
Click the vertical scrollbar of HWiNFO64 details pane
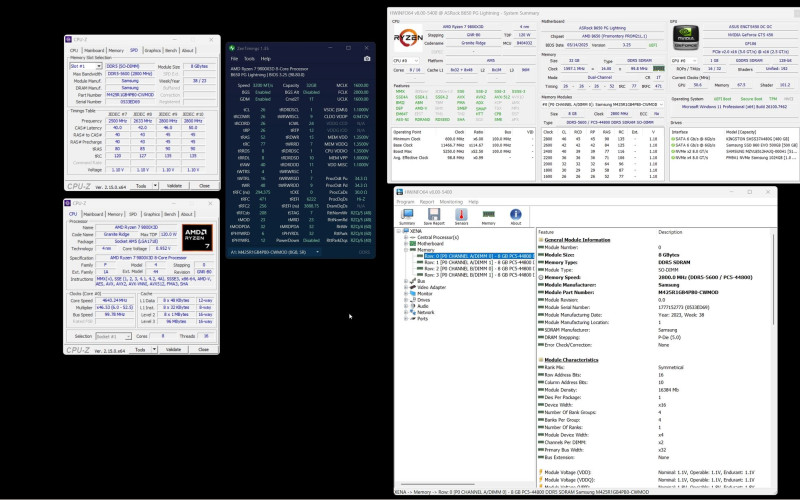pyautogui.click(x=774, y=278)
